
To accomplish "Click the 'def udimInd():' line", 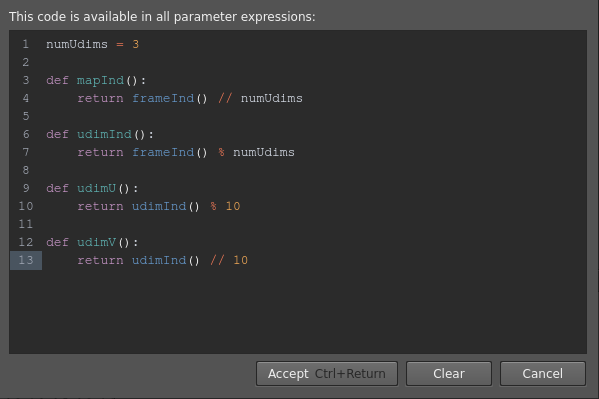I will 100,134.
